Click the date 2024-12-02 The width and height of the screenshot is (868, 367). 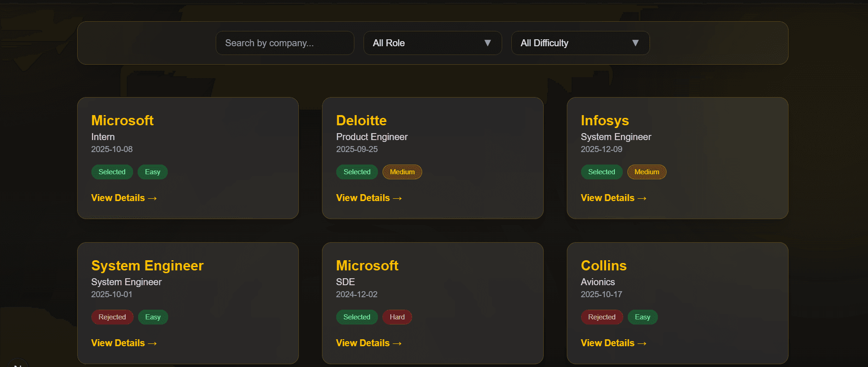point(357,294)
